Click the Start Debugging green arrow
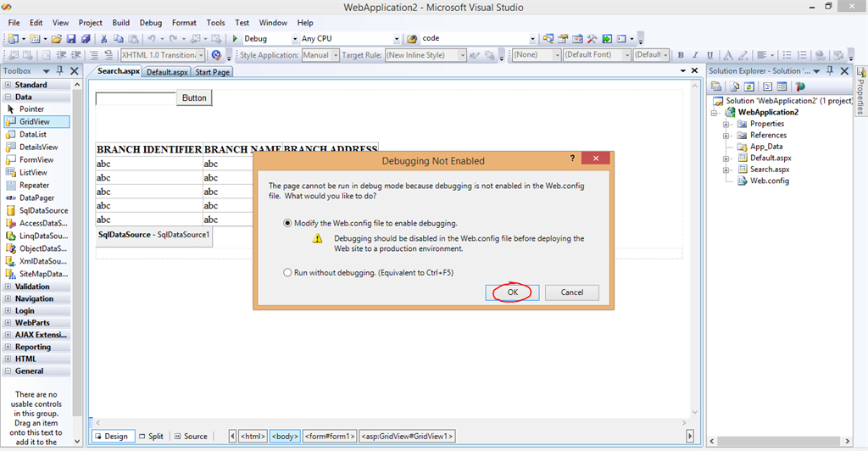The height and width of the screenshot is (451, 868). pos(236,39)
